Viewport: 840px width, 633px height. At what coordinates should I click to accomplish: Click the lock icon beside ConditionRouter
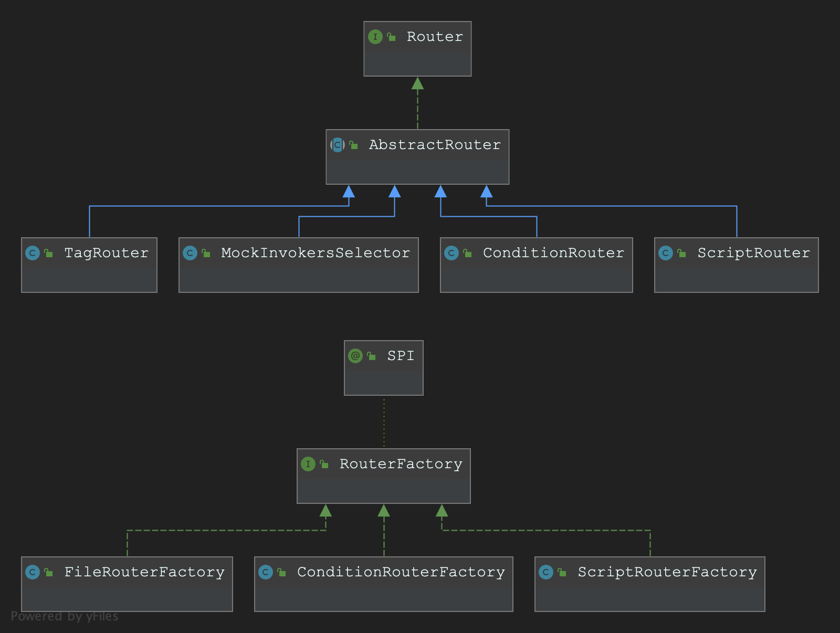click(467, 253)
